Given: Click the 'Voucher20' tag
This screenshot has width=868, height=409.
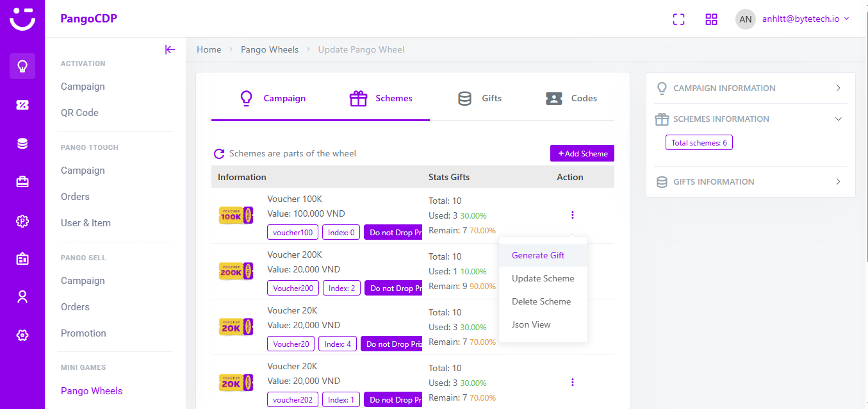Looking at the screenshot, I should pyautogui.click(x=291, y=344).
